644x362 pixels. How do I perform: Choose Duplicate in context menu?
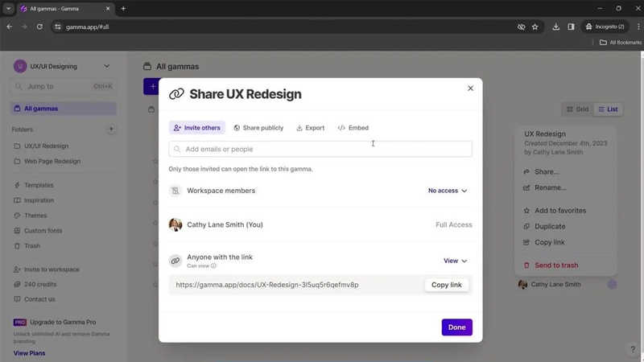pos(550,226)
